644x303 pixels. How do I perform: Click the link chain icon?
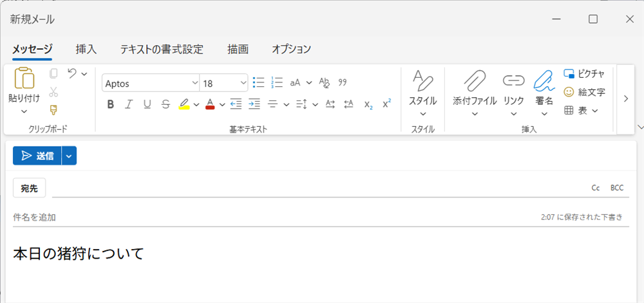point(514,80)
